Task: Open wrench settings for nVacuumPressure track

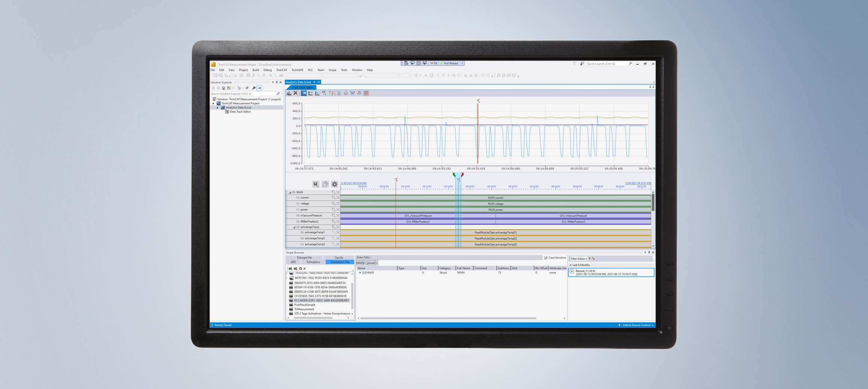Action: [333, 215]
